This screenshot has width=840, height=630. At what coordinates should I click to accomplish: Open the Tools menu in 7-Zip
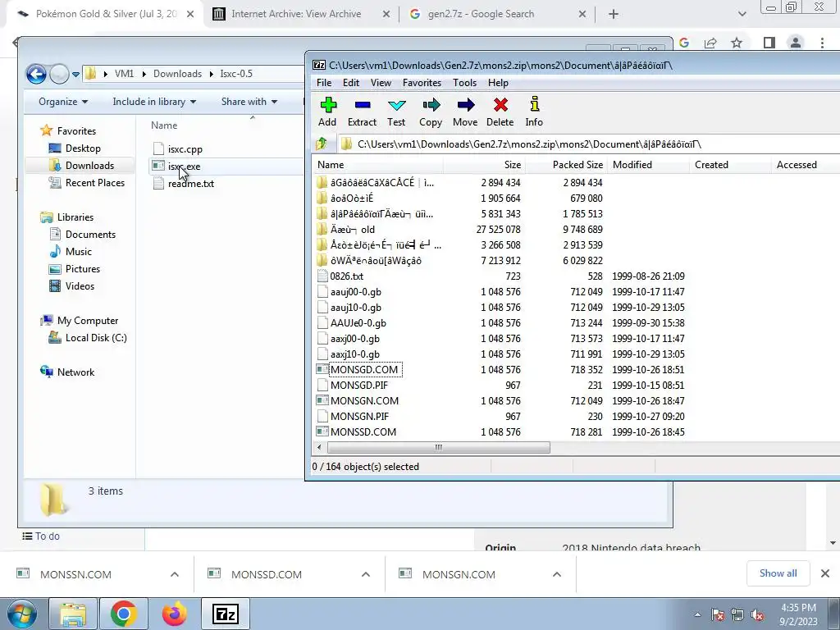(464, 83)
